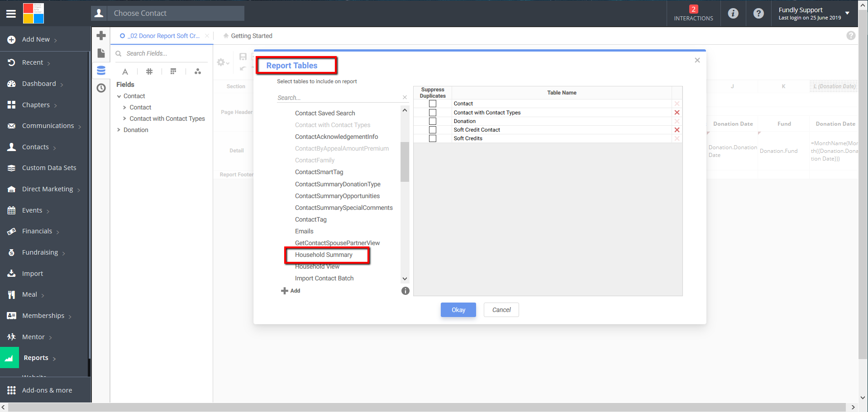Viewport: 868px width, 412px height.
Task: Open the Communications menu
Action: click(x=48, y=126)
